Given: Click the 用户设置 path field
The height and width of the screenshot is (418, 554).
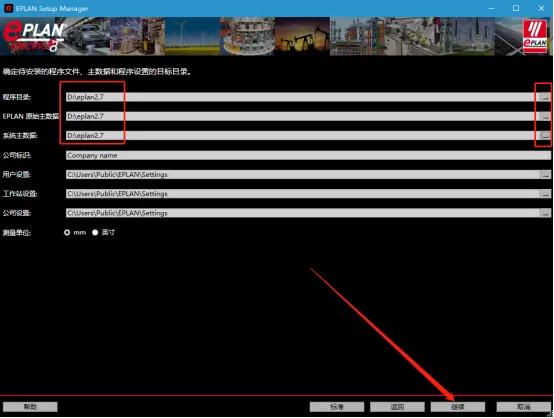Looking at the screenshot, I should [303, 175].
